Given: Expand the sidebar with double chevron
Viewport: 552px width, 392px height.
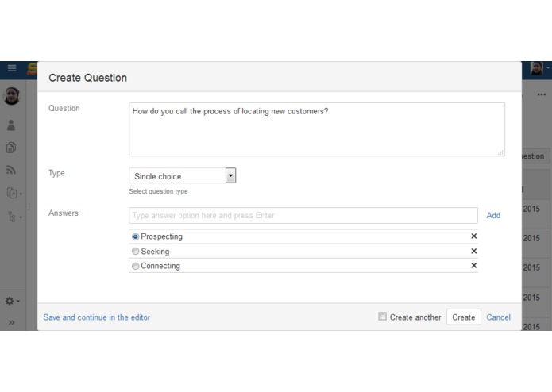Looking at the screenshot, I should pos(12,322).
